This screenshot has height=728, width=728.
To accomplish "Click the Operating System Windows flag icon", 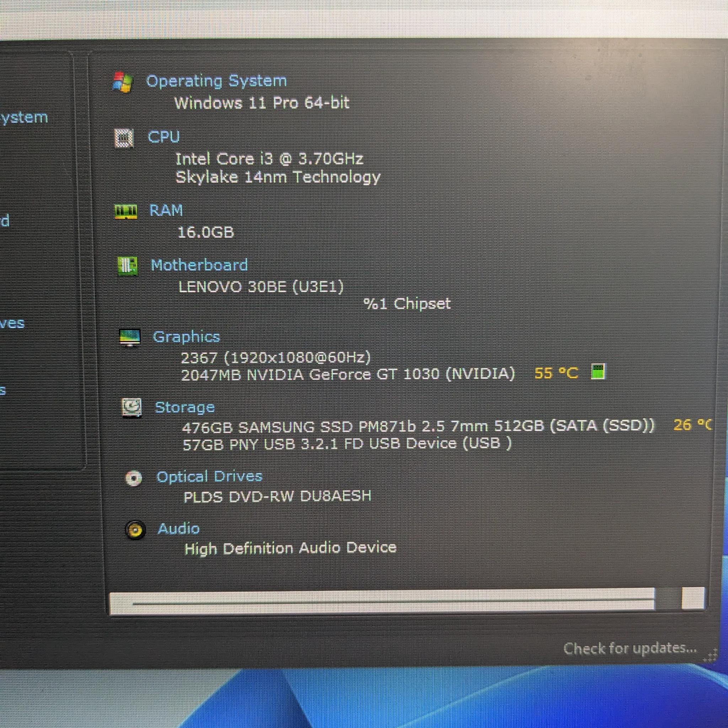I will tap(123, 82).
